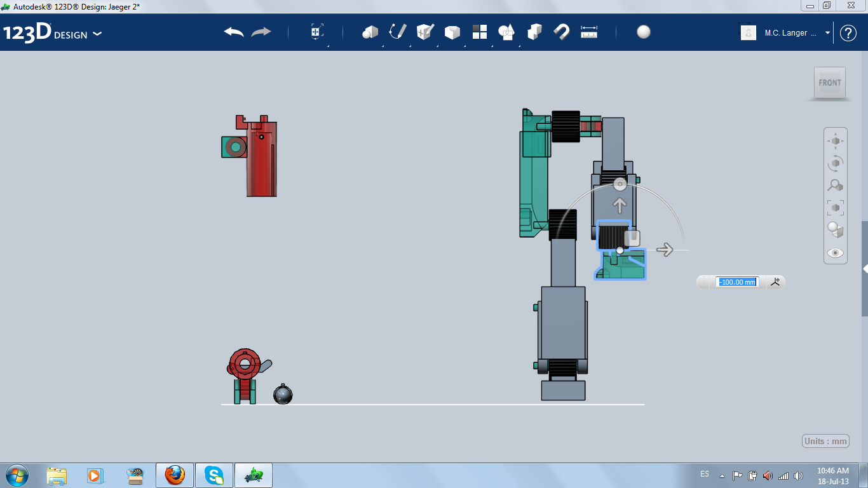Open the 123D Design application menu
The image size is (868, 488).
pyautogui.click(x=52, y=33)
